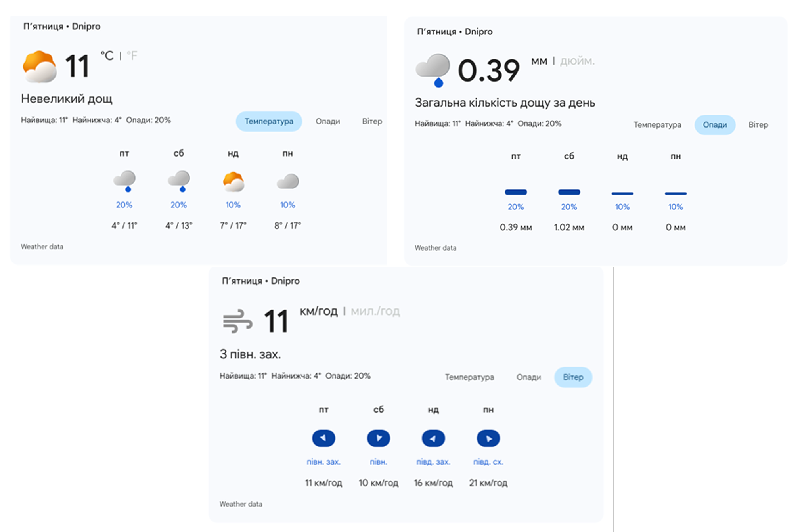800x532 pixels.
Task: Select Опади tab in wind panel
Action: 528,377
